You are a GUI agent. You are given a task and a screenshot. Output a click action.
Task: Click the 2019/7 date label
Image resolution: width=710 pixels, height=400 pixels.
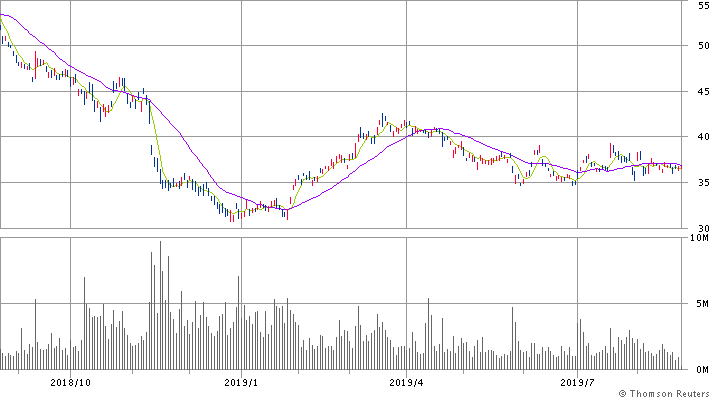point(577,383)
